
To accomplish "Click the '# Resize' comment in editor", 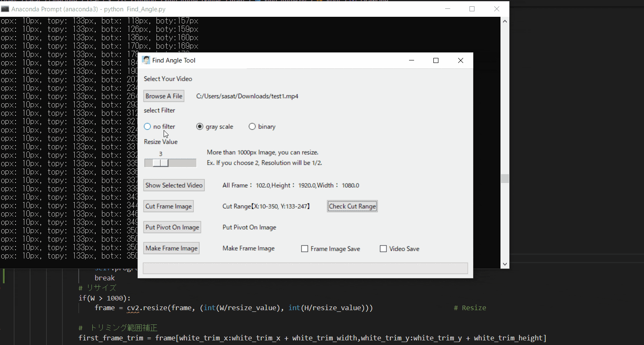I will (470, 308).
